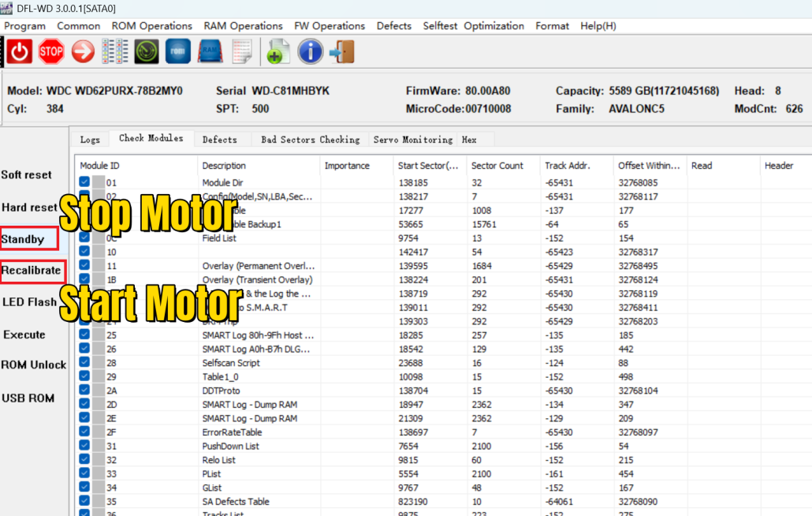This screenshot has height=516, width=812.
Task: Select the Check Modules tab
Action: tap(151, 138)
